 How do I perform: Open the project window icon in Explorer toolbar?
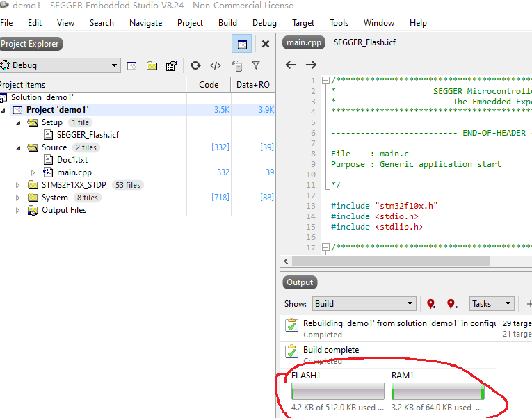tap(131, 66)
